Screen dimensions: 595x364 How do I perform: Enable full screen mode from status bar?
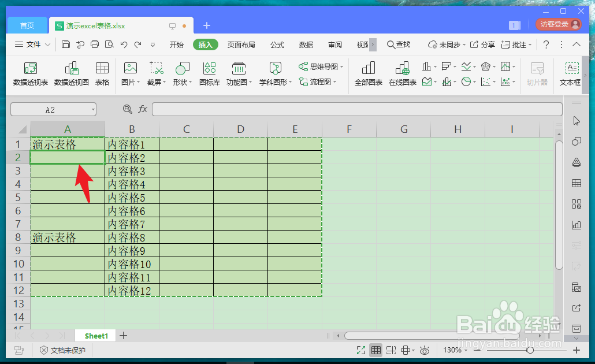click(x=361, y=350)
